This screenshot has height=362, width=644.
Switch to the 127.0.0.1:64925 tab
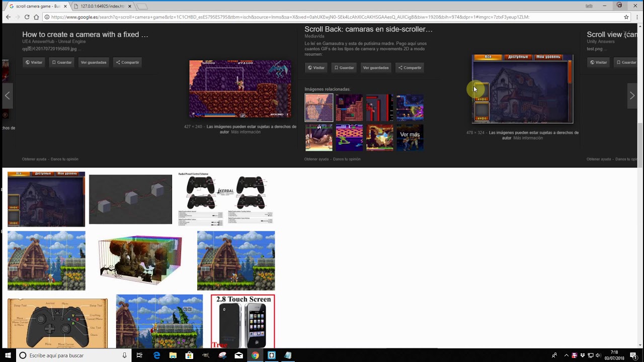[102, 6]
